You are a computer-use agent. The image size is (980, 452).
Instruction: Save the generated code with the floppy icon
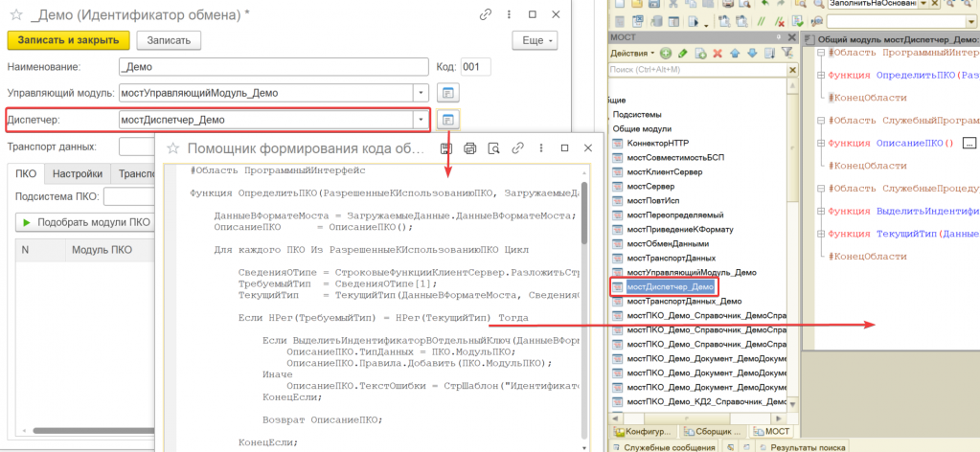click(x=446, y=148)
